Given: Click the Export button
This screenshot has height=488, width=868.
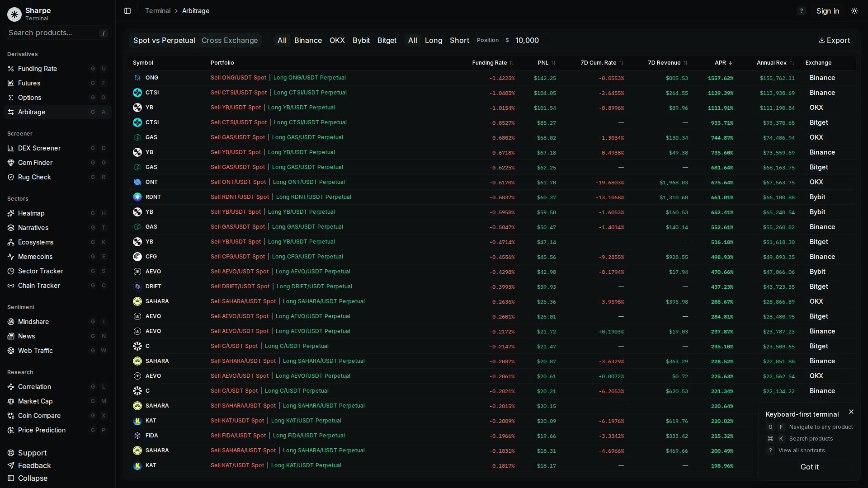Looking at the screenshot, I should [834, 40].
